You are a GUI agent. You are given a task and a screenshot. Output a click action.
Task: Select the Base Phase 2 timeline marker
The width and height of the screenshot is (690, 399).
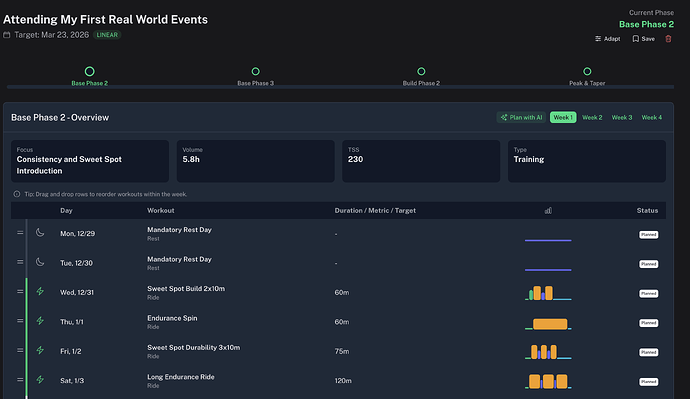[89, 71]
